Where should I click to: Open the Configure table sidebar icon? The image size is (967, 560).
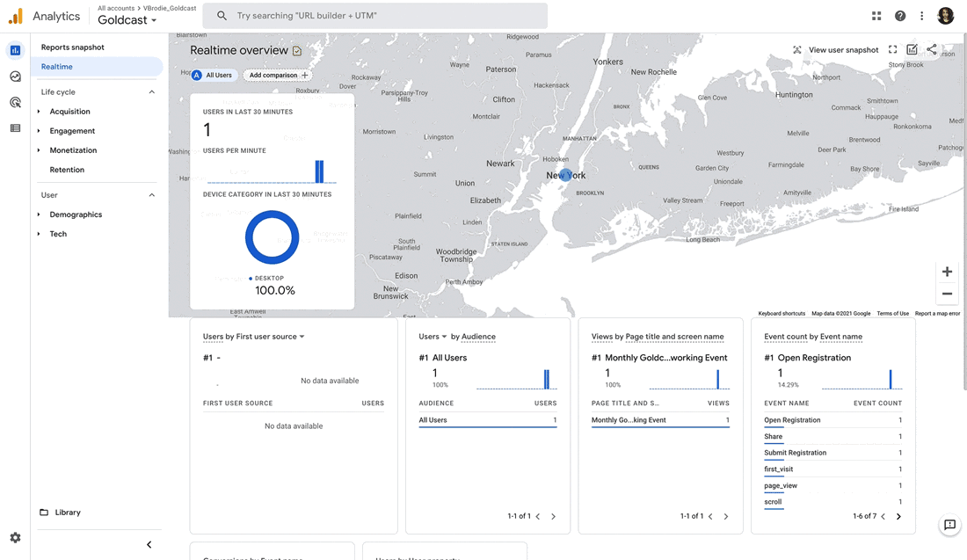coord(16,128)
